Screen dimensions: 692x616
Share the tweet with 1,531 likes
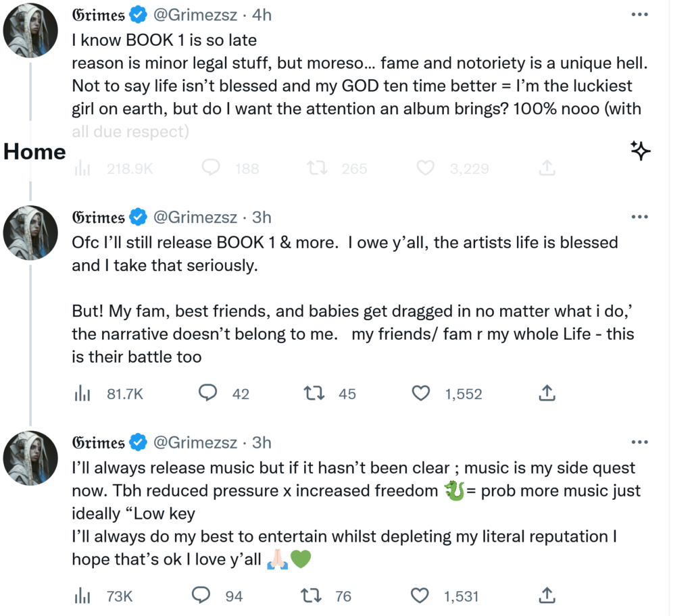[x=547, y=596]
